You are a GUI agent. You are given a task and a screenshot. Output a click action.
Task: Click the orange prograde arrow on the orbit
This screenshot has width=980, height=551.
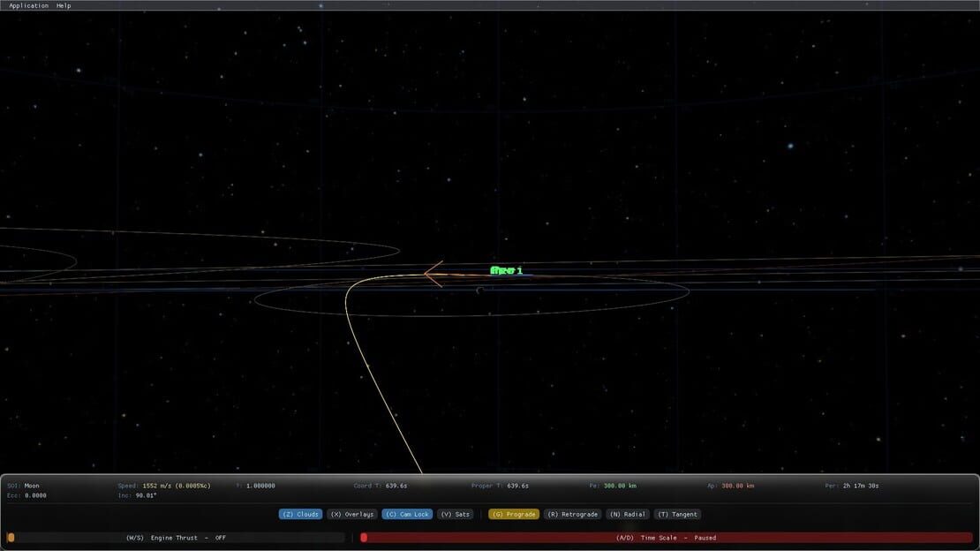pos(433,274)
